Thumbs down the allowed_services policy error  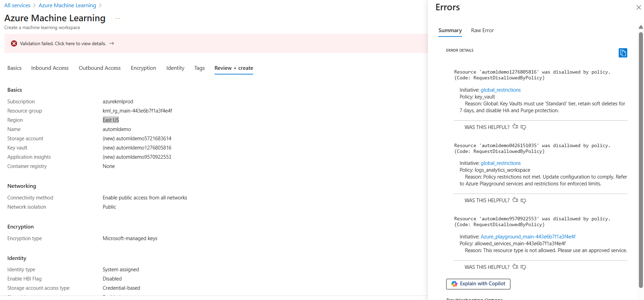tap(523, 267)
